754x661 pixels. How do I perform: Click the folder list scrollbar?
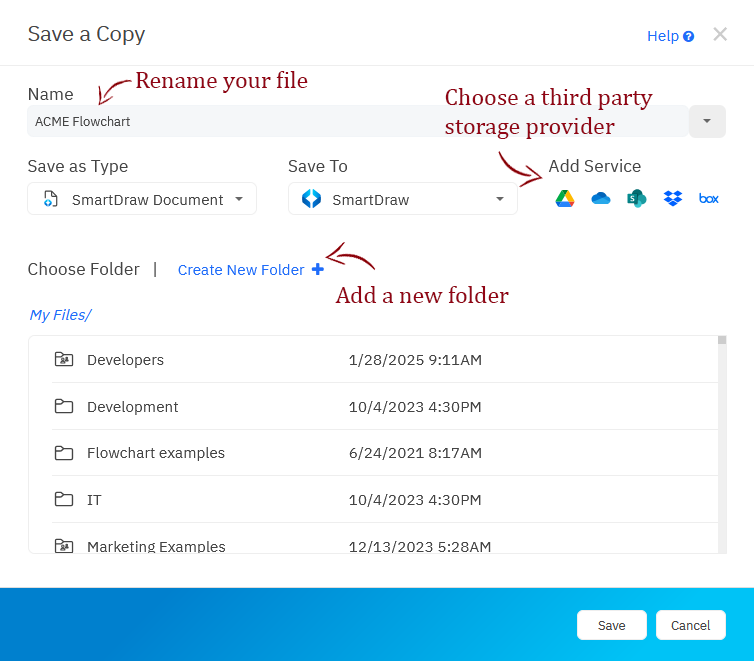point(722,440)
